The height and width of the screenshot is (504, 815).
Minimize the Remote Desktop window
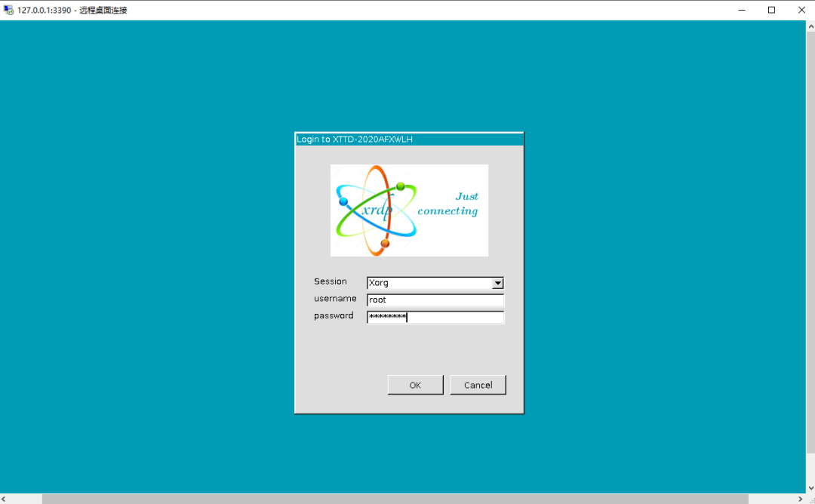click(x=742, y=10)
